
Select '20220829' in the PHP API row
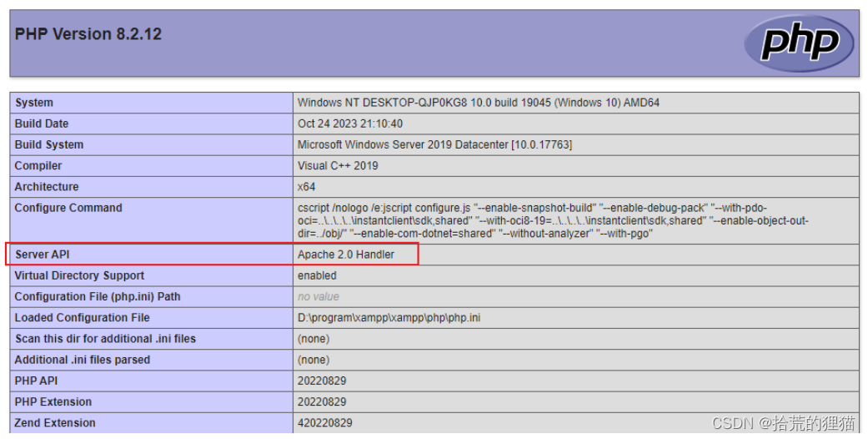(322, 381)
